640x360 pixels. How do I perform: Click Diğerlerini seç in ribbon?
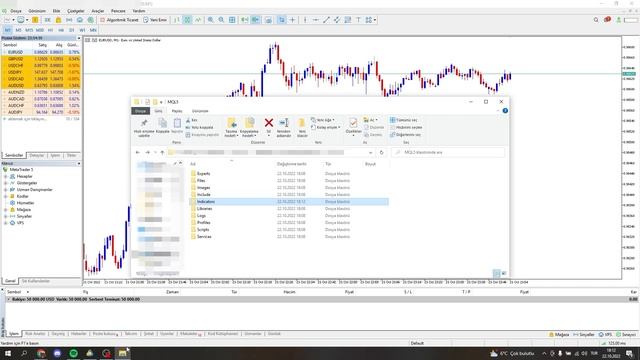[x=405, y=134]
